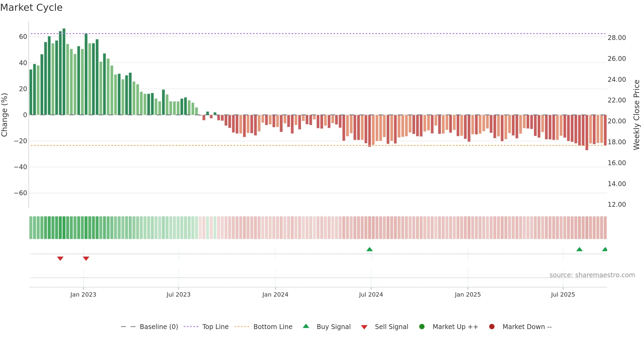Click the Change (%) axis title

pos(4,115)
